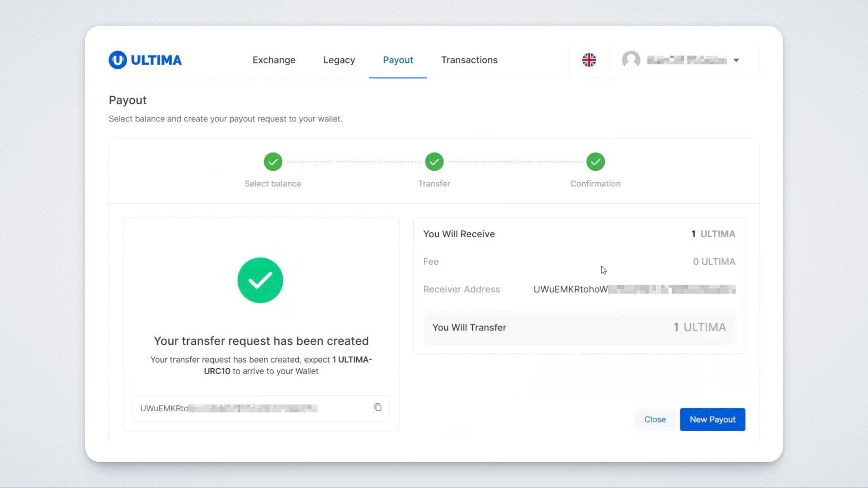Click the ULTIMA brand wordmark
This screenshot has width=868, height=488.
tap(156, 60)
